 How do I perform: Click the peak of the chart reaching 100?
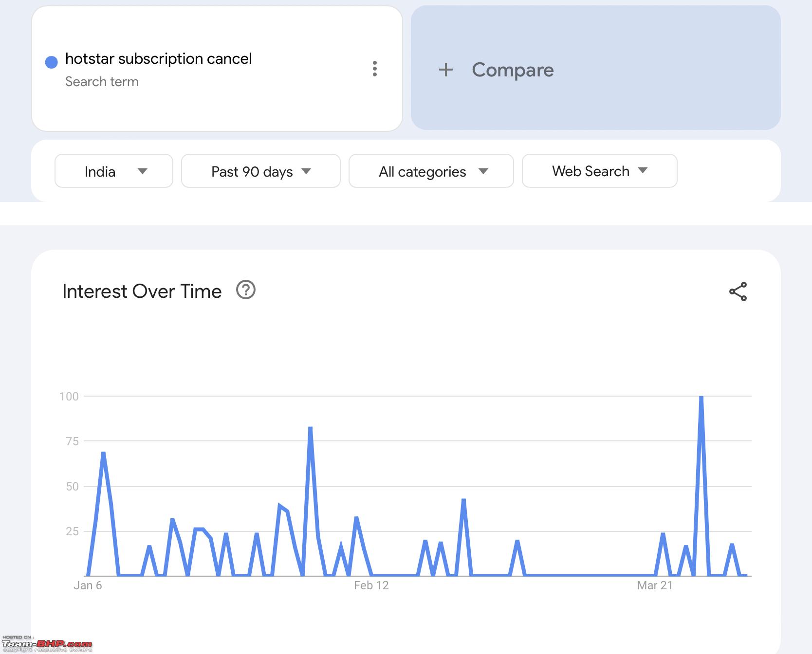[x=701, y=398]
